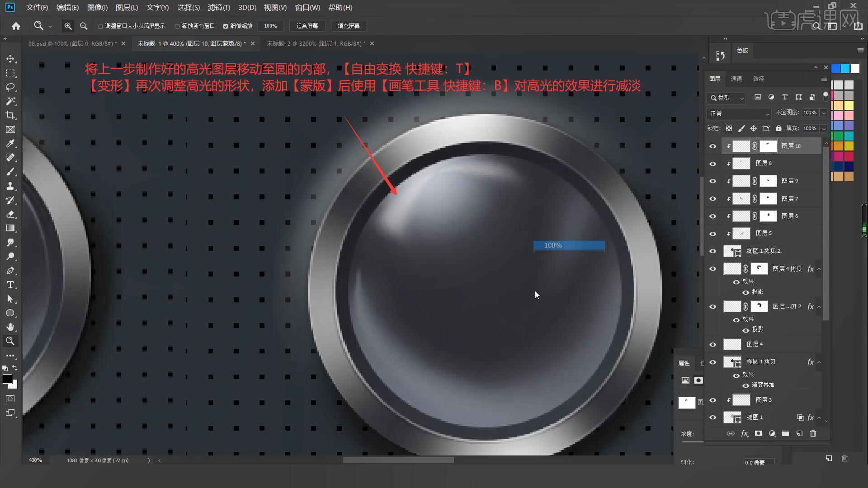The image size is (868, 488).
Task: Hide layer 图层 8 visibility eye
Action: click(713, 164)
